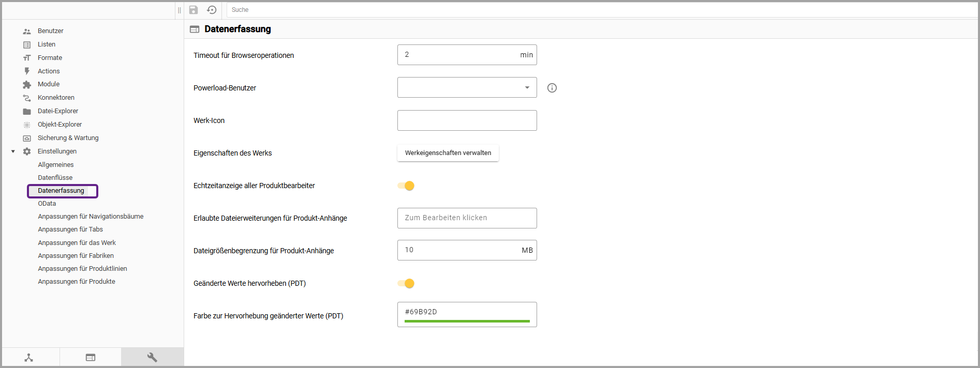Select Datenflüsse in settings menu
This screenshot has height=368, width=980.
tap(55, 178)
